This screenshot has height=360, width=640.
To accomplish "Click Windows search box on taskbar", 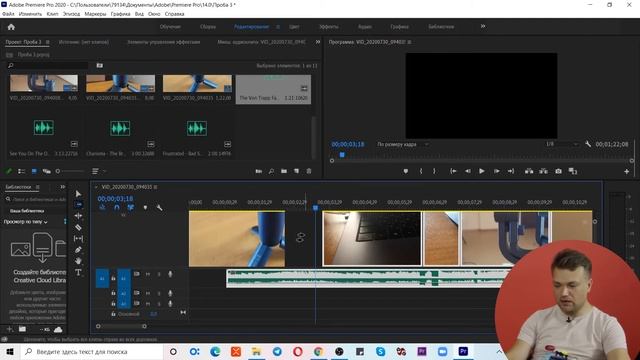I will point(92,352).
